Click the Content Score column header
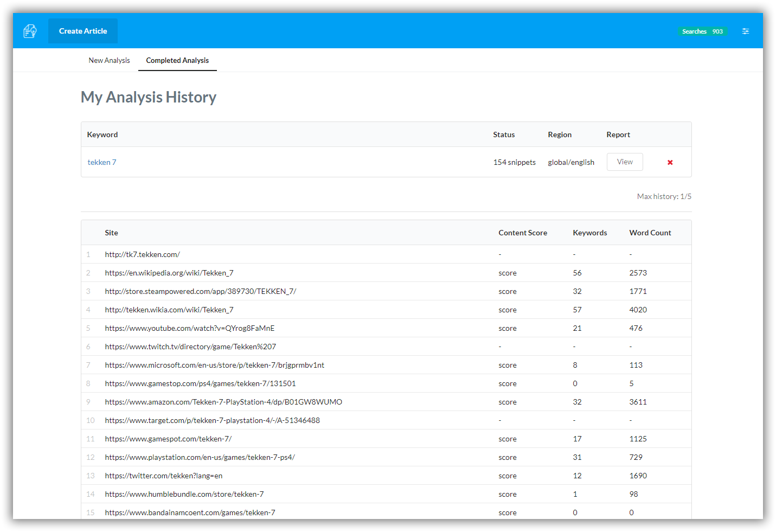This screenshot has width=776, height=532. tap(523, 233)
